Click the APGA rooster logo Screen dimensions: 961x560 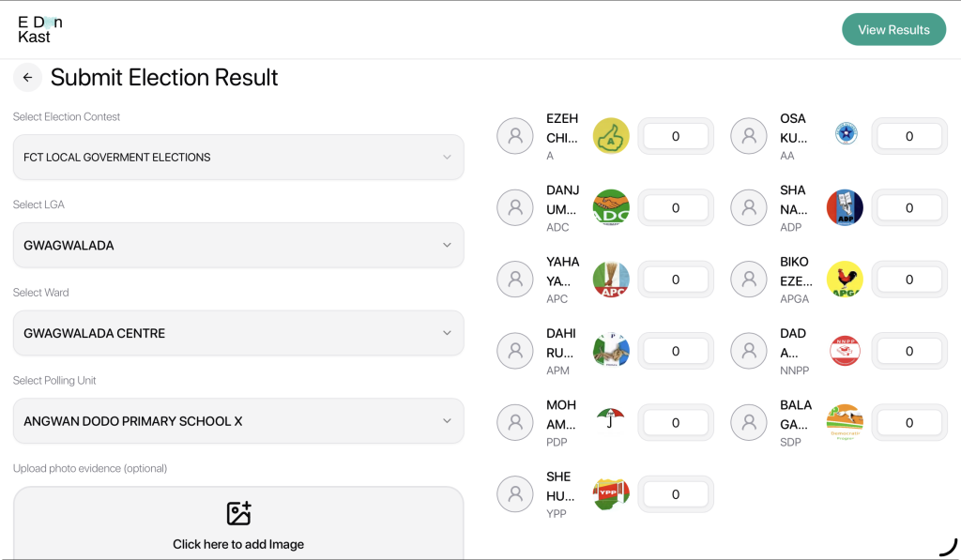(845, 280)
